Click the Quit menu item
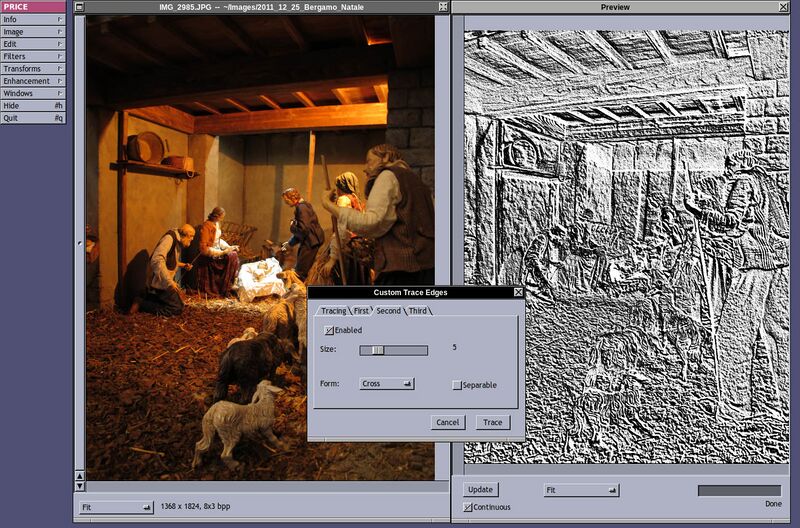This screenshot has height=528, width=800. tap(33, 118)
